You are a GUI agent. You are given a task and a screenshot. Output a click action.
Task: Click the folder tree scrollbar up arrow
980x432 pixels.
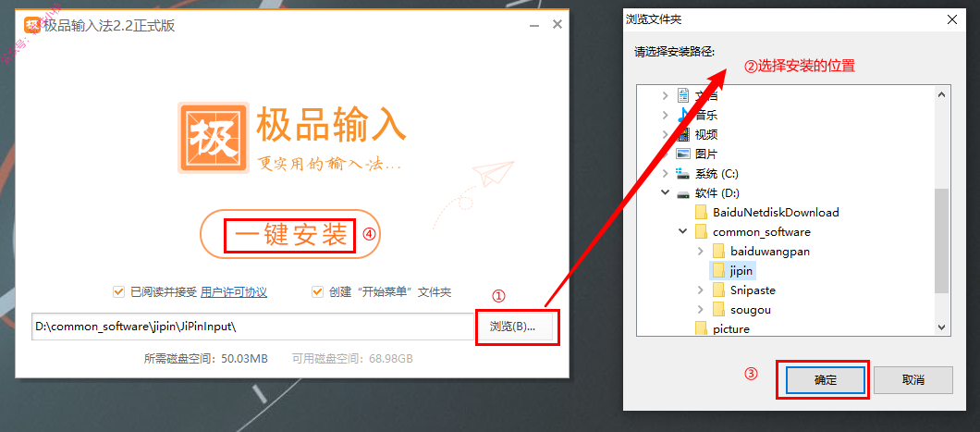(942, 93)
